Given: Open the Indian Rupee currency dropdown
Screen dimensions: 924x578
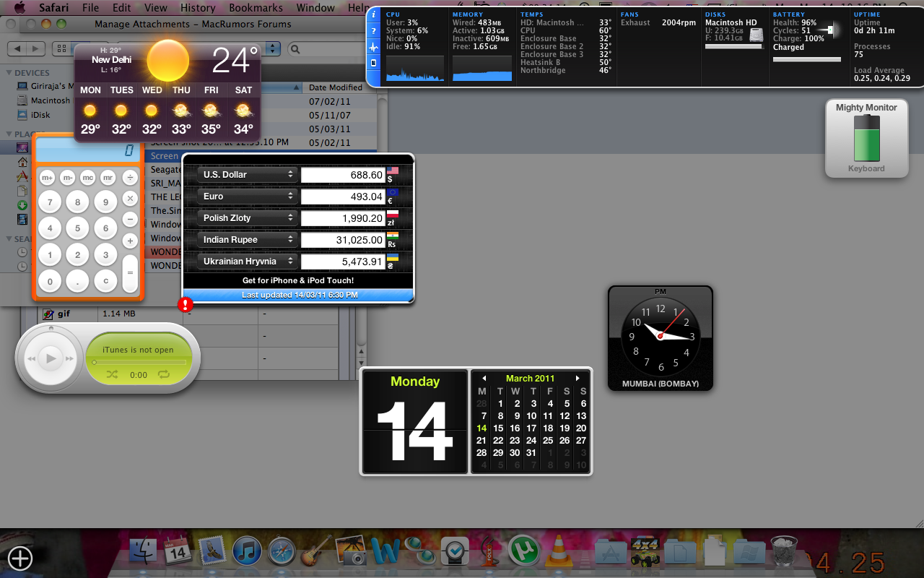Looking at the screenshot, I should pyautogui.click(x=248, y=240).
